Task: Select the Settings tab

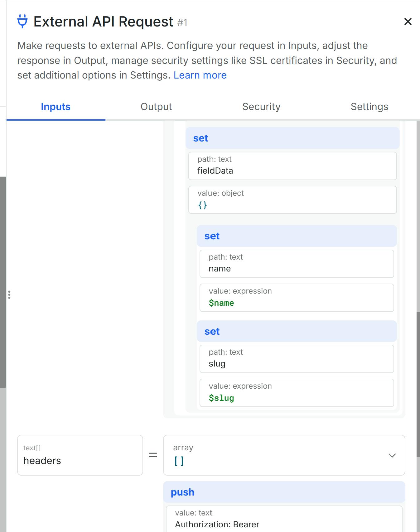Action: (x=369, y=107)
